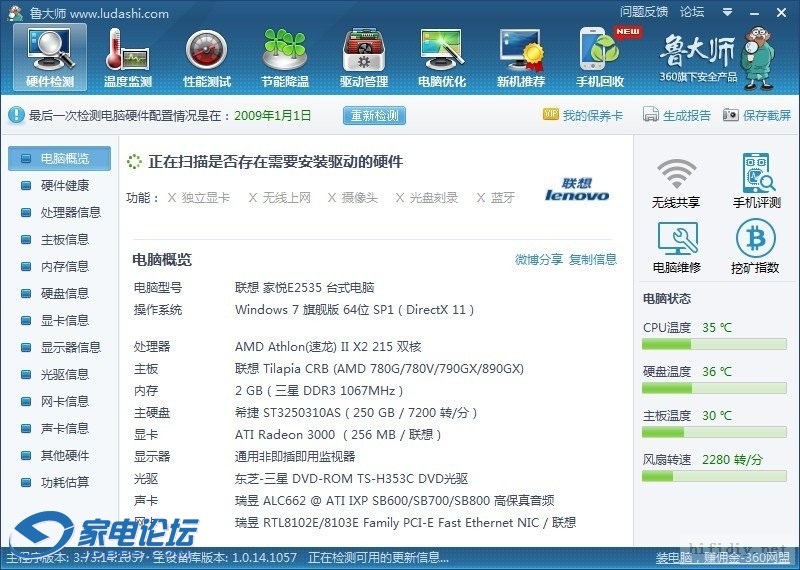Click 问题反馈 feedback link
The width and height of the screenshot is (800, 570).
pos(644,12)
